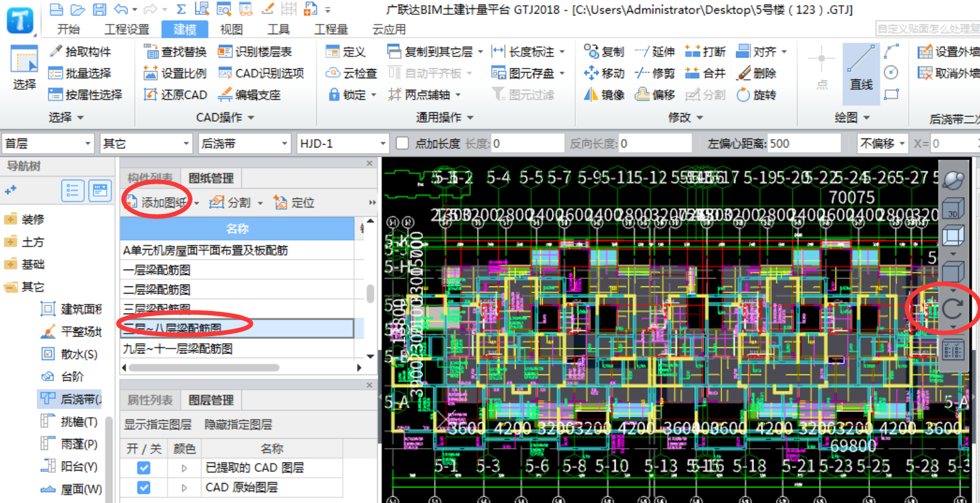The width and height of the screenshot is (980, 503).
Task: Open the 后浇带 component type dropdown
Action: [245, 143]
